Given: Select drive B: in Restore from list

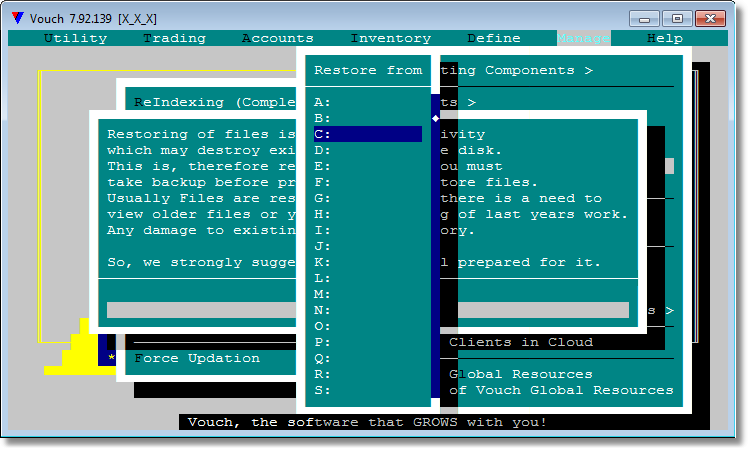Looking at the screenshot, I should [368, 118].
